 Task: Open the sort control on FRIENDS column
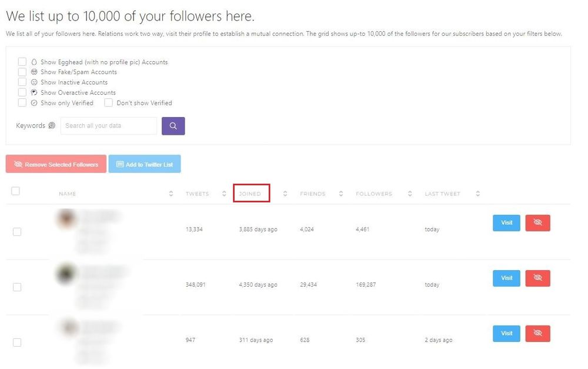(340, 193)
